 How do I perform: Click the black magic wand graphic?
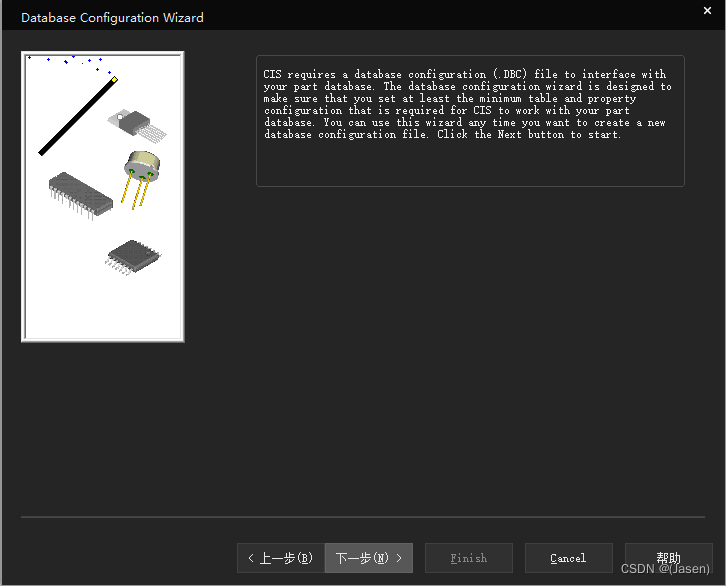coord(75,119)
